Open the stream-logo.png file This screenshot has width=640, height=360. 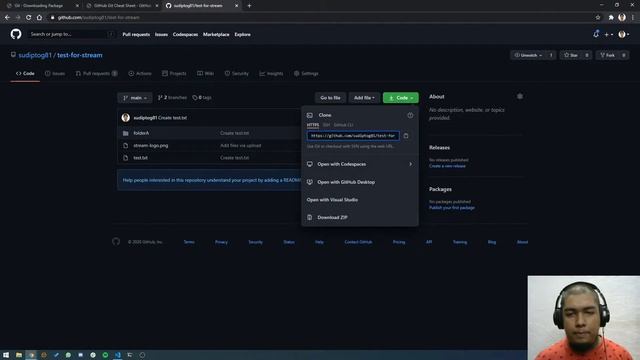point(151,145)
